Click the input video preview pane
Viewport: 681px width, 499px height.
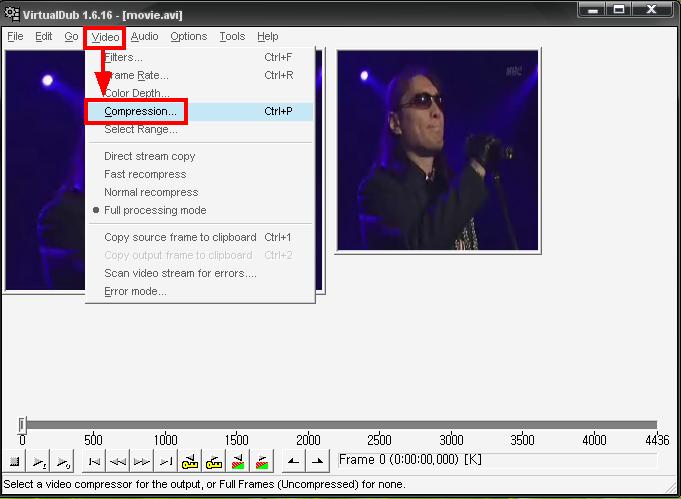(x=45, y=170)
